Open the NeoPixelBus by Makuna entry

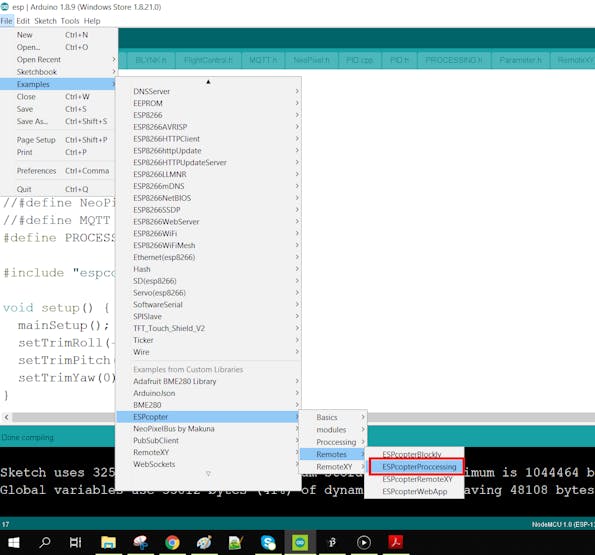(x=208, y=428)
